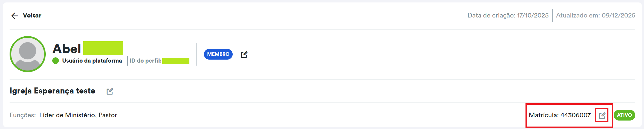Image resolution: width=644 pixels, height=129 pixels.
Task: Click the green platform user status dot
Action: pos(56,61)
